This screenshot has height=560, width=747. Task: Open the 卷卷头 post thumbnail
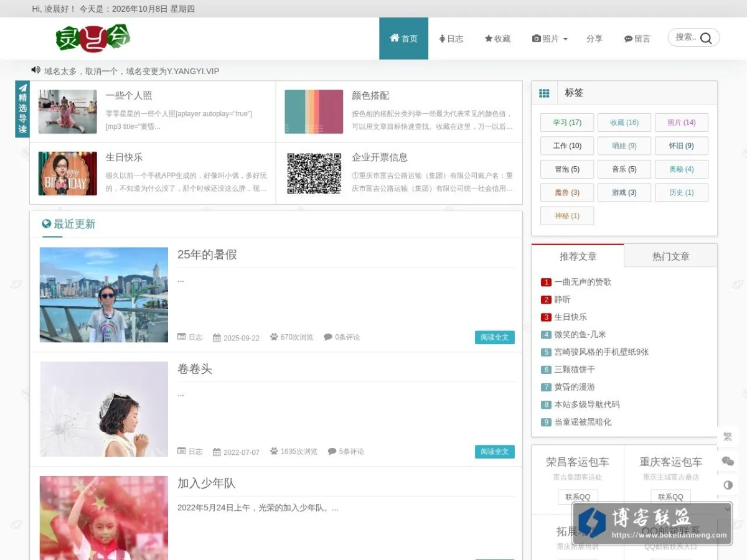coord(104,409)
